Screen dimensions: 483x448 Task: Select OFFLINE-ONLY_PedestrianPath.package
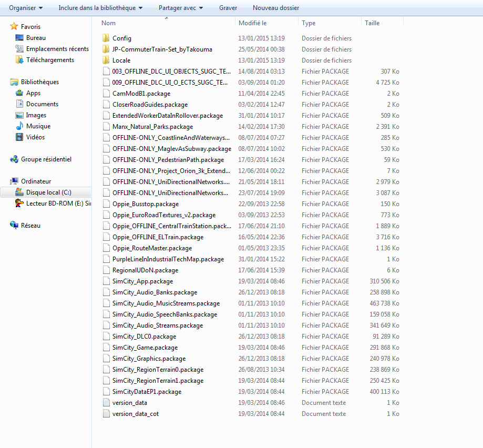[168, 160]
